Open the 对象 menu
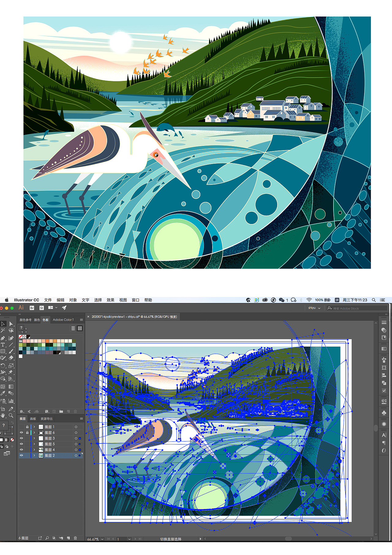 pyautogui.click(x=73, y=300)
